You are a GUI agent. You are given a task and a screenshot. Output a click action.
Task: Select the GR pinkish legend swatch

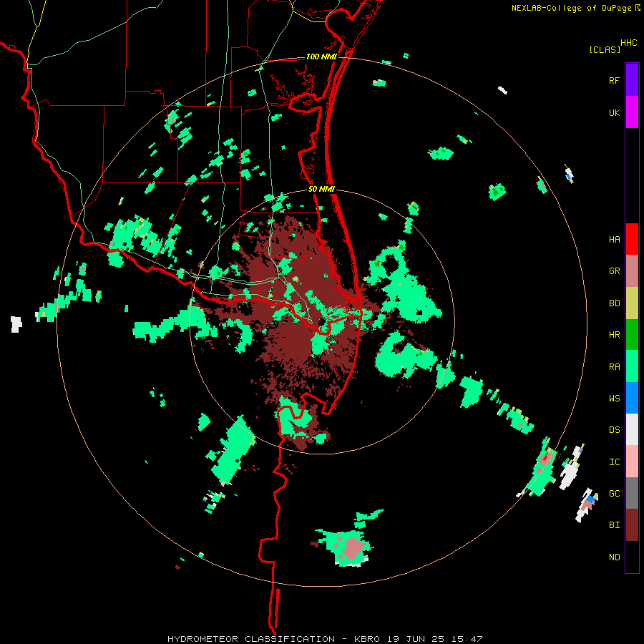[x=632, y=271]
